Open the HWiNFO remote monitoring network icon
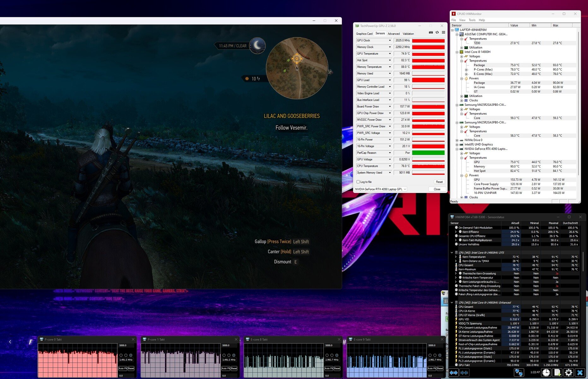This screenshot has height=379, width=588. [x=519, y=373]
